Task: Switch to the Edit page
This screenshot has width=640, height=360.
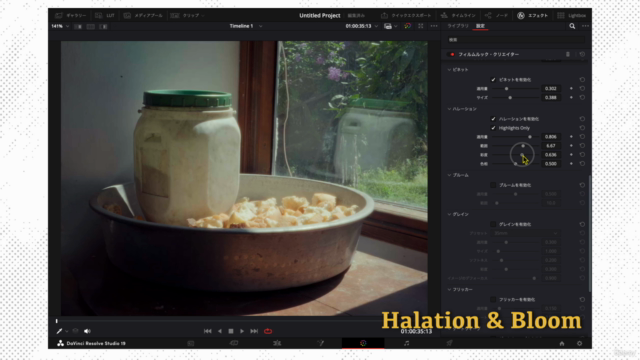Action: [x=277, y=343]
